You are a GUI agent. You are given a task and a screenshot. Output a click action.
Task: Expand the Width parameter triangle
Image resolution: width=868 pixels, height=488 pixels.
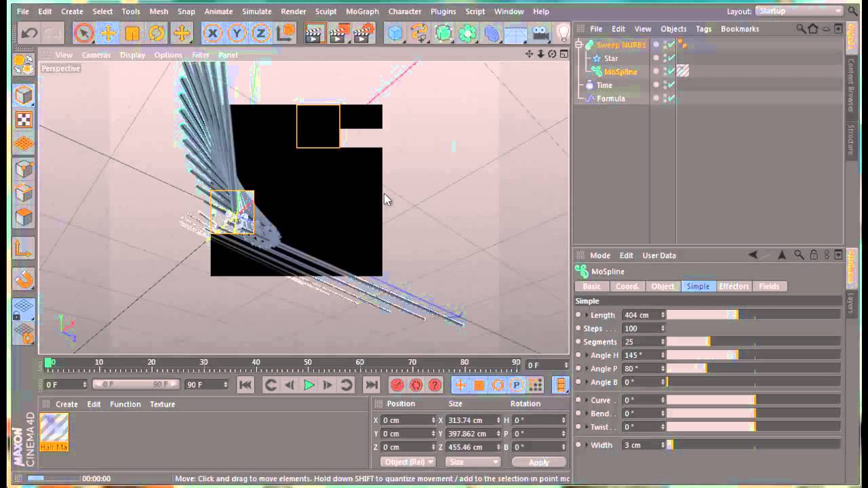(x=587, y=445)
